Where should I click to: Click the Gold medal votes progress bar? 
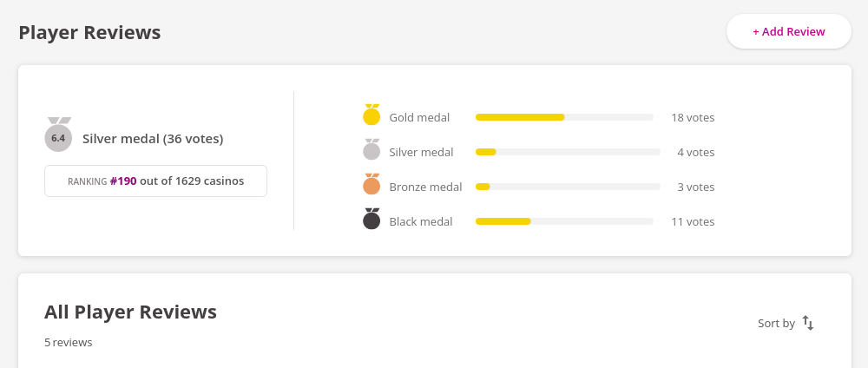[x=564, y=117]
